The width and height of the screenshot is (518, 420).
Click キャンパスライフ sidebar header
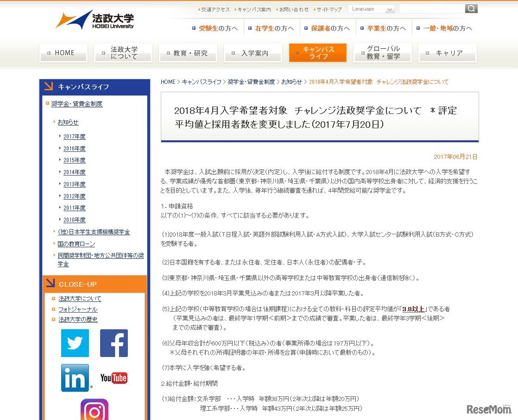coord(95,87)
